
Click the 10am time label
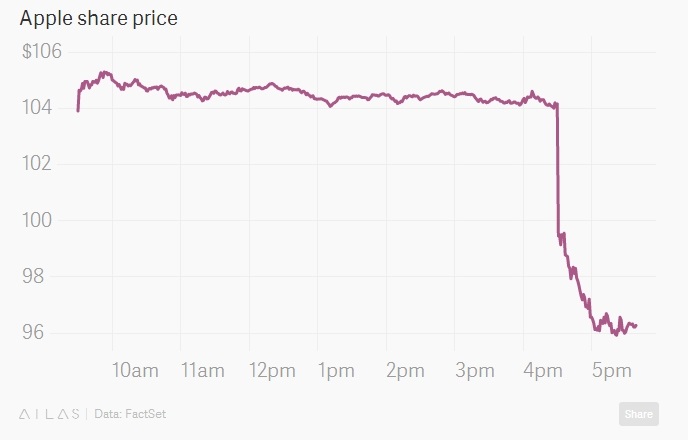135,371
